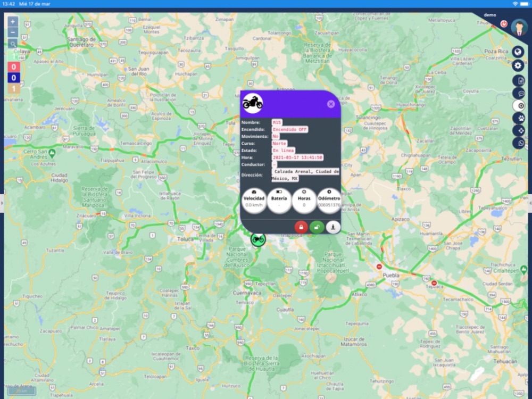Image resolution: width=532 pixels, height=399 pixels.
Task: Expand the right side panel arrow handle
Action: point(530,203)
